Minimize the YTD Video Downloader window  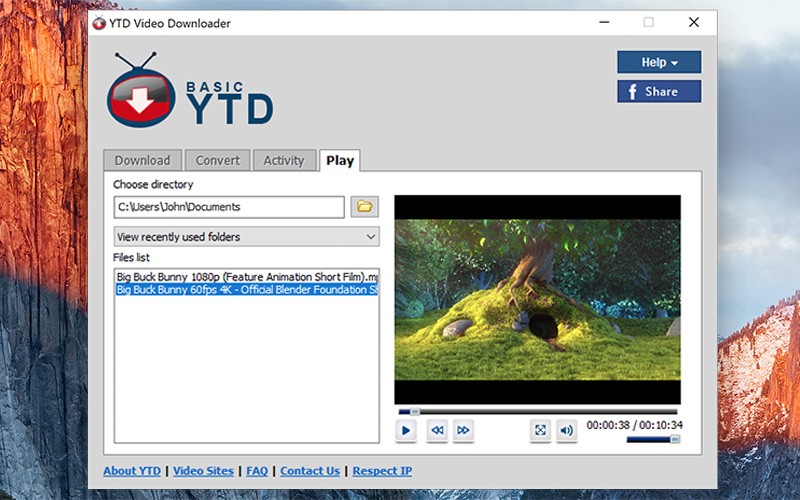pyautogui.click(x=604, y=22)
